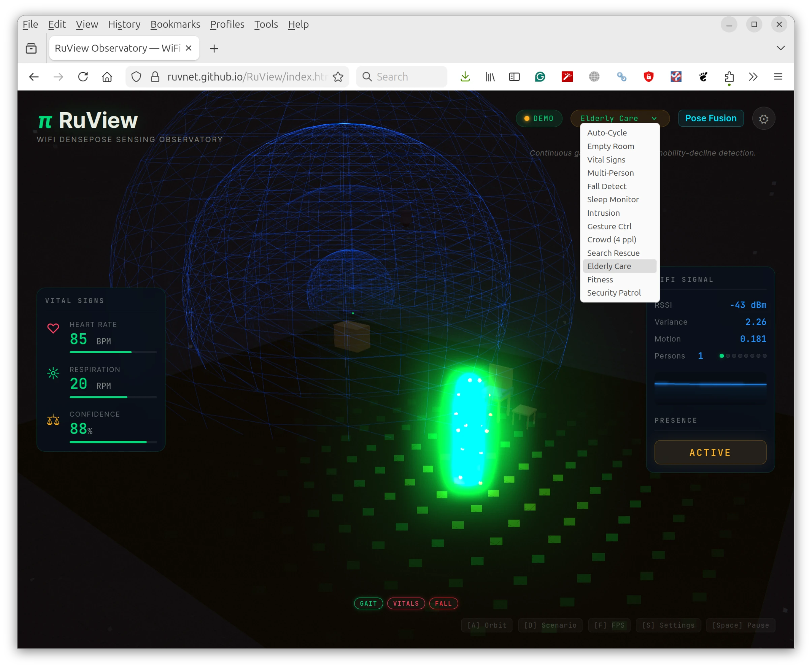Select Fall Detect from scenario list
This screenshot has height=668, width=812.
[606, 186]
